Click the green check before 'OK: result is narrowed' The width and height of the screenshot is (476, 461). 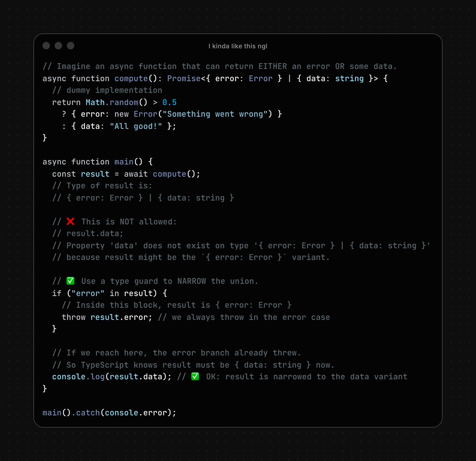tap(195, 377)
